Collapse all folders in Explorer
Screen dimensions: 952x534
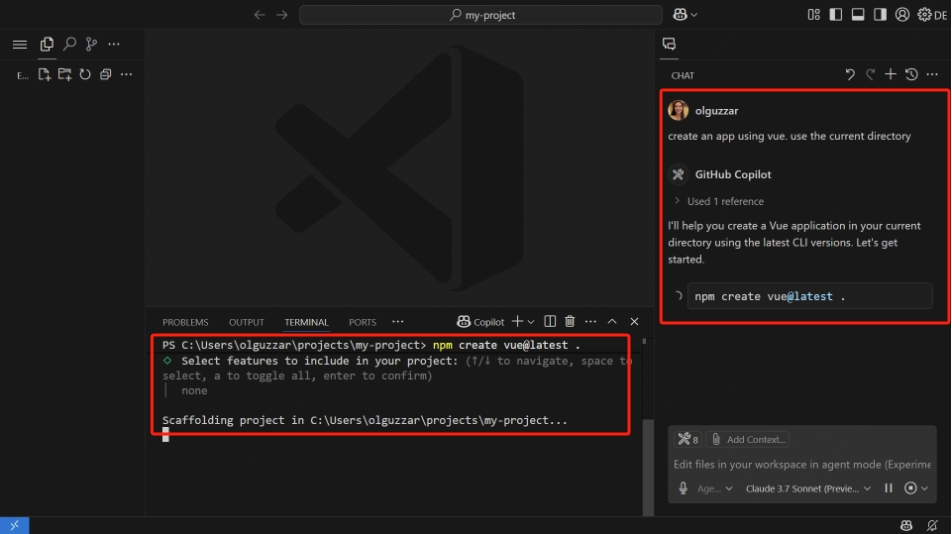[x=106, y=75]
